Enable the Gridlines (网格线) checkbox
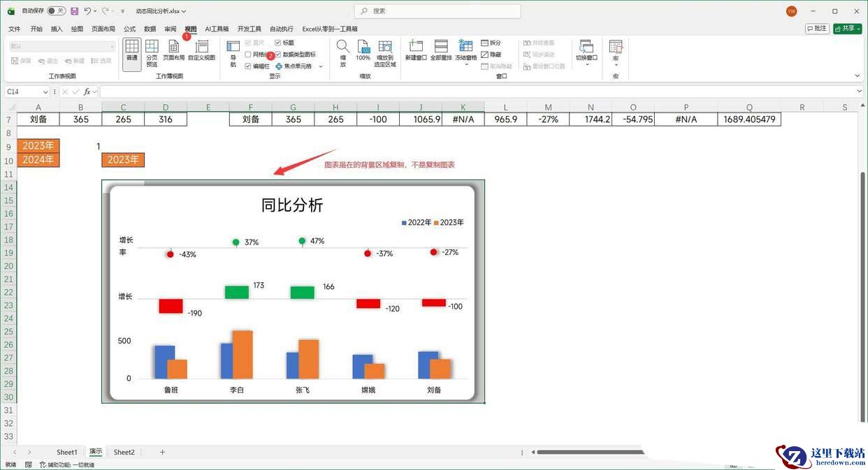The width and height of the screenshot is (868, 470). [x=248, y=54]
